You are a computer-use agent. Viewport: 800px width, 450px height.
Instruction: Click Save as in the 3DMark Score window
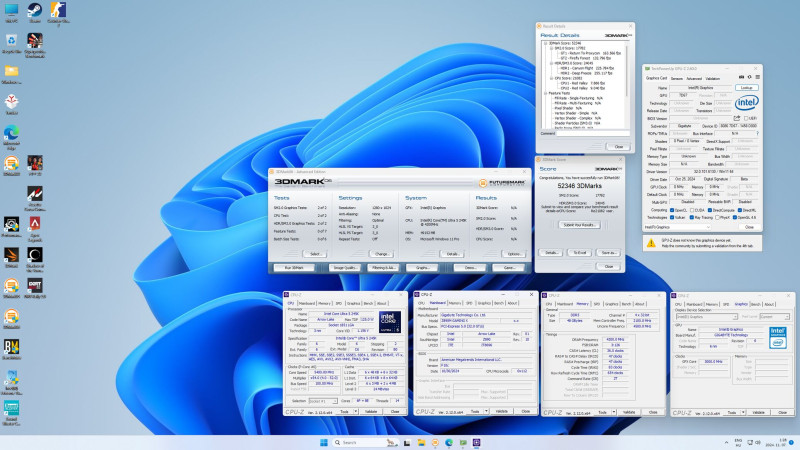point(609,253)
